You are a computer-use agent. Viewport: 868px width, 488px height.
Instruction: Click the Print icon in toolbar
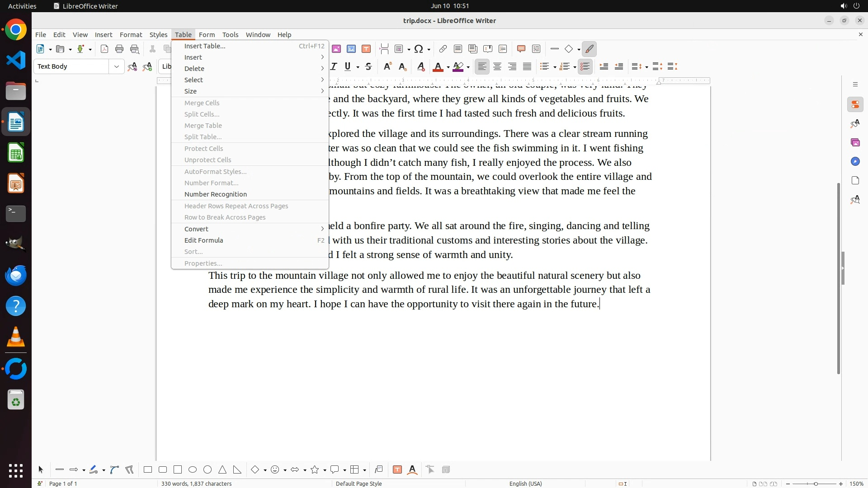click(119, 49)
